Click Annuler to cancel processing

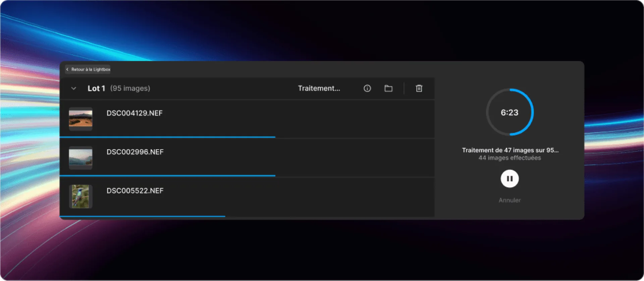509,200
